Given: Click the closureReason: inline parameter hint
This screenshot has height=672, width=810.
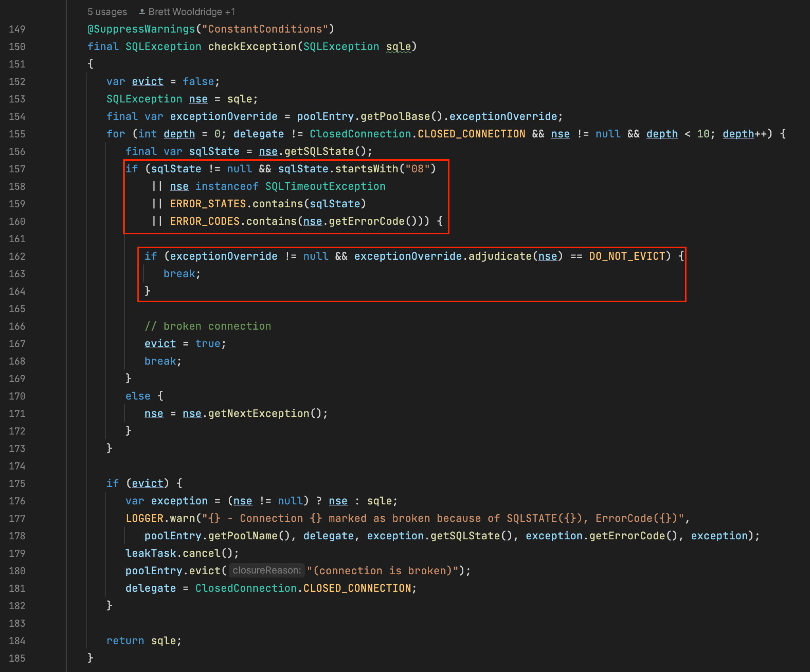Looking at the screenshot, I should click(266, 570).
